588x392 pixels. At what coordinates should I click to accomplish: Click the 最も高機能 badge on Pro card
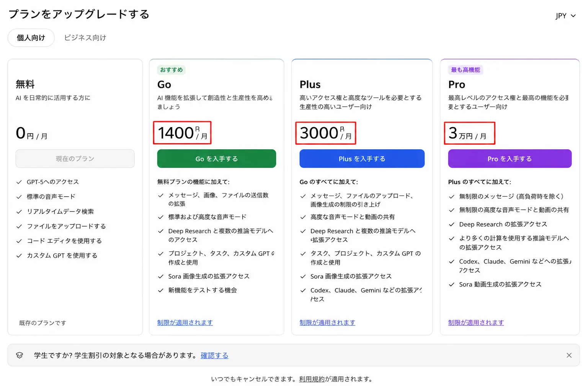click(465, 70)
